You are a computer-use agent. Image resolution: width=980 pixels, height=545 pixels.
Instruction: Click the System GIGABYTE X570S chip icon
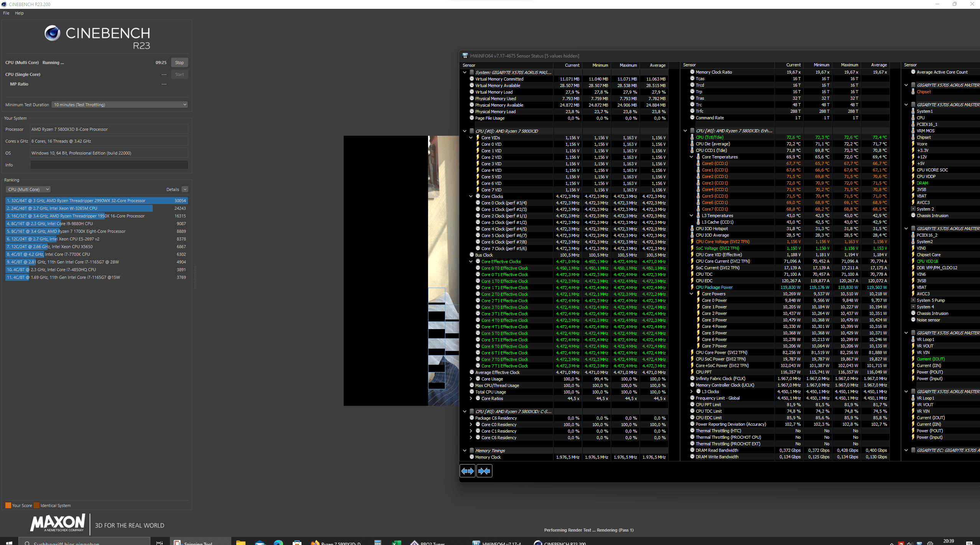(x=472, y=72)
